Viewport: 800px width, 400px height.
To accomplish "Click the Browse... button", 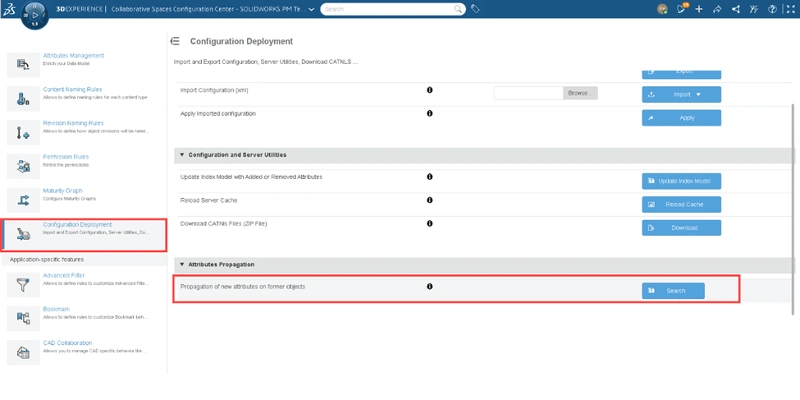I will coord(580,93).
